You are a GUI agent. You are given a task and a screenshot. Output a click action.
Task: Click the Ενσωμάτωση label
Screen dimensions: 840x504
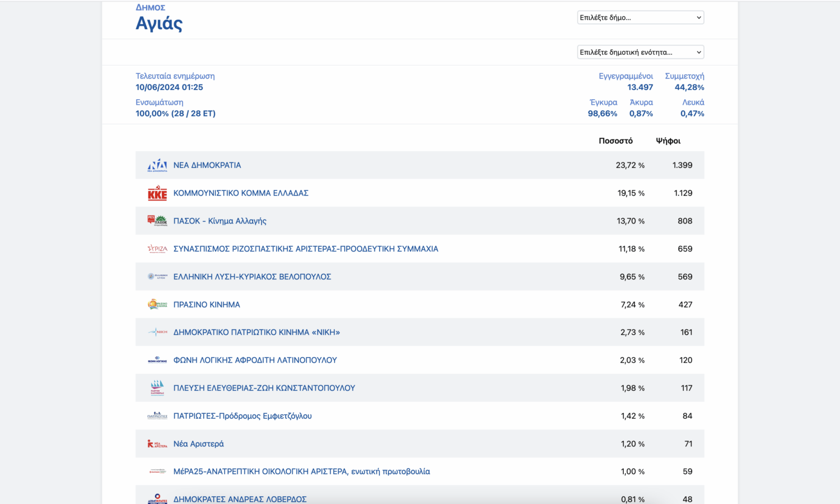pos(160,102)
